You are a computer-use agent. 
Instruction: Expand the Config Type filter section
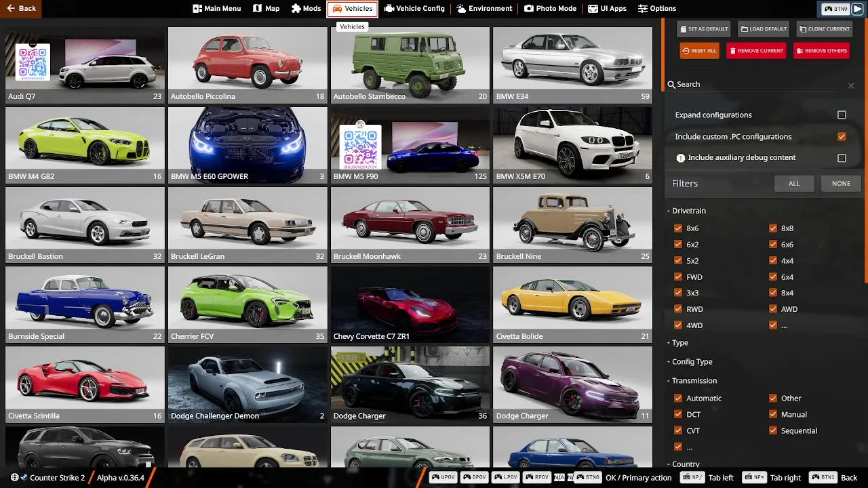690,362
